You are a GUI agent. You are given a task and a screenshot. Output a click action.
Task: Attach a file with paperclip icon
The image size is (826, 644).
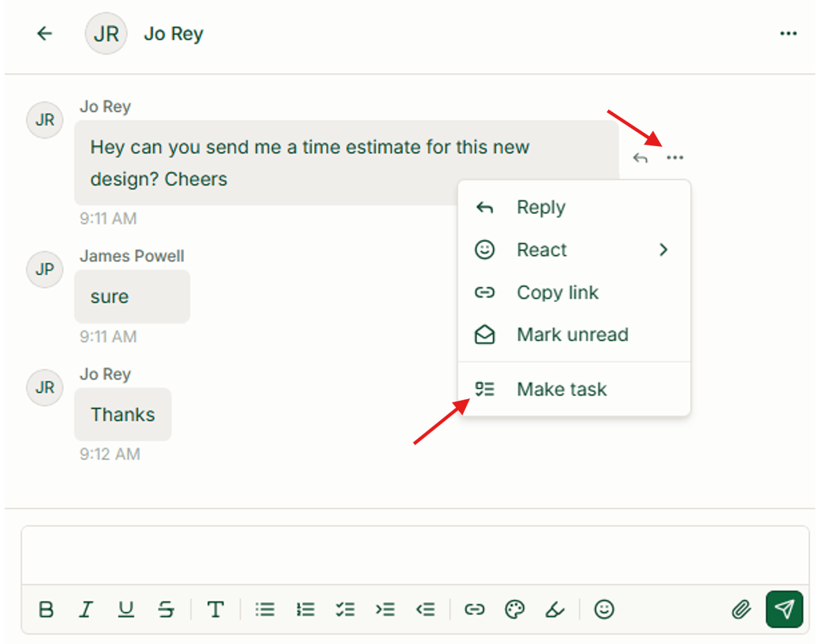[741, 609]
